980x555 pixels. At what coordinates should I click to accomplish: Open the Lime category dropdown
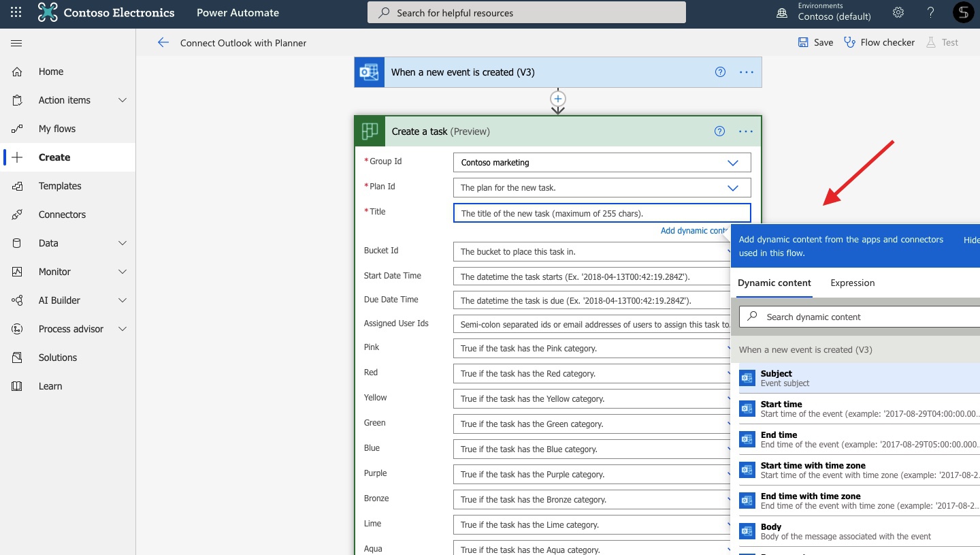(x=591, y=525)
